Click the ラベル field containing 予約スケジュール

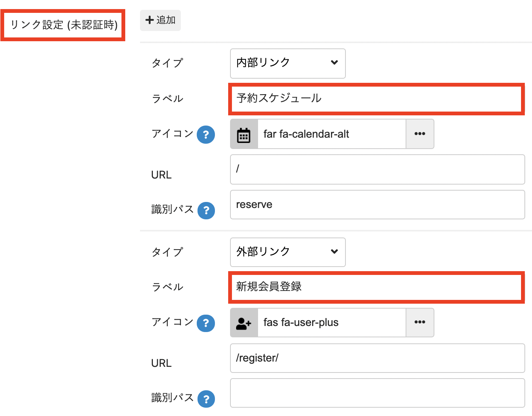pyautogui.click(x=376, y=99)
